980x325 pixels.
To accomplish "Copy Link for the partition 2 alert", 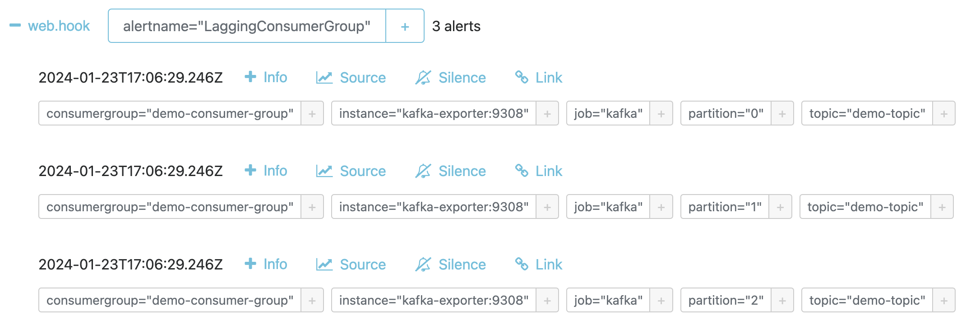I will 539,265.
